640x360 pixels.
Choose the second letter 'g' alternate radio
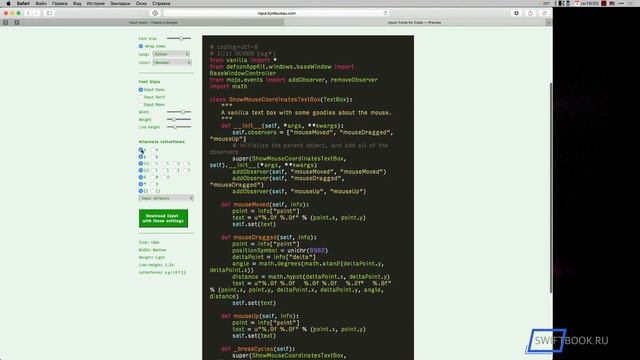pyautogui.click(x=153, y=157)
